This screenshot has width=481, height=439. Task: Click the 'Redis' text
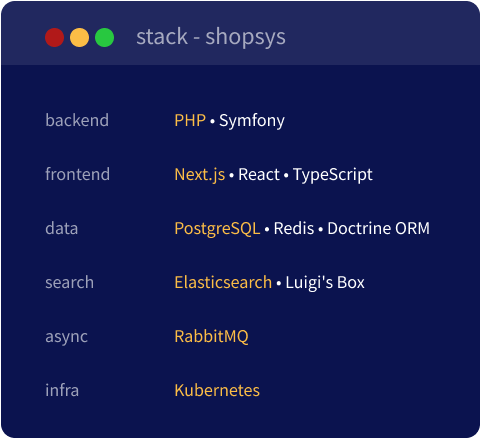click(x=294, y=228)
